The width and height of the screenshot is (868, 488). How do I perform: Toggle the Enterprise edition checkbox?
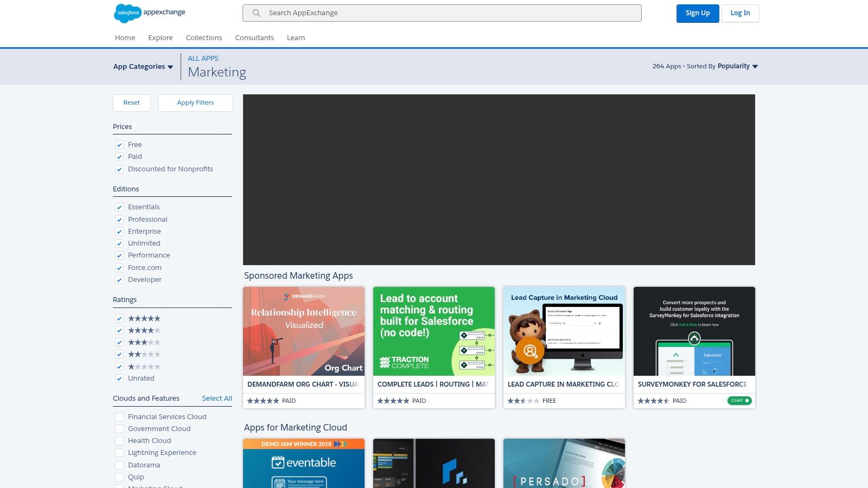tap(119, 232)
